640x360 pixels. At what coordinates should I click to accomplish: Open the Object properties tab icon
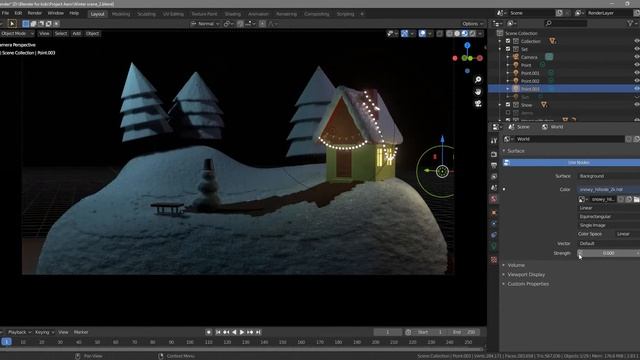coord(494,213)
